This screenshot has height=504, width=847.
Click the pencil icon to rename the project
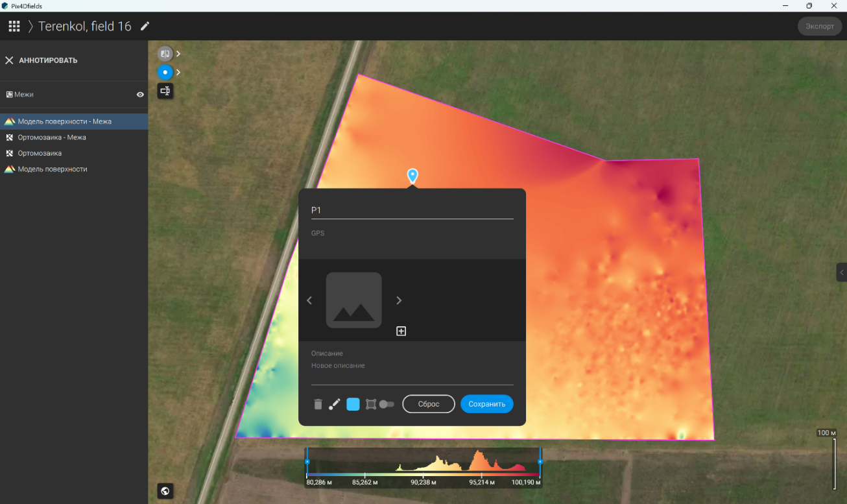(x=145, y=26)
